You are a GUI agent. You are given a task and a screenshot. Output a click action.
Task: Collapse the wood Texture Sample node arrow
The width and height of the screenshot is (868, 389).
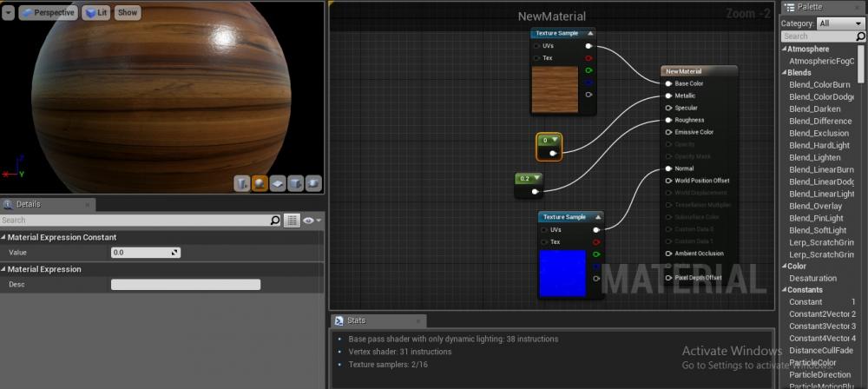[589, 33]
